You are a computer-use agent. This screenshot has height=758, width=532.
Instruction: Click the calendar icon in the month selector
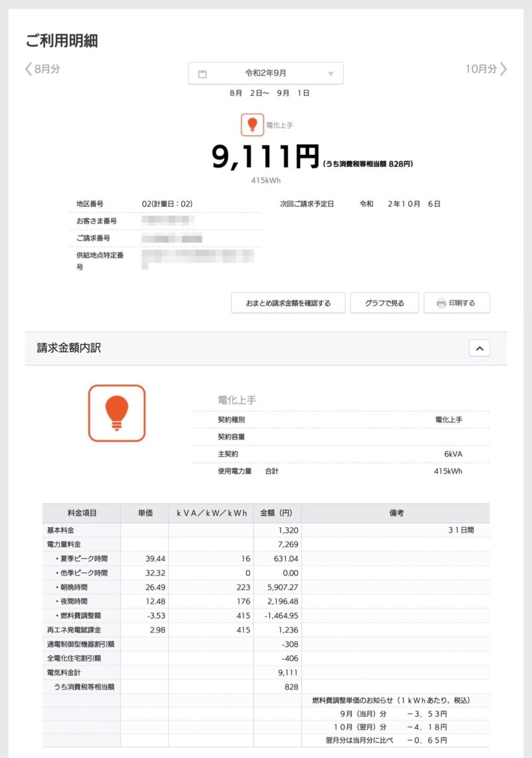[202, 74]
